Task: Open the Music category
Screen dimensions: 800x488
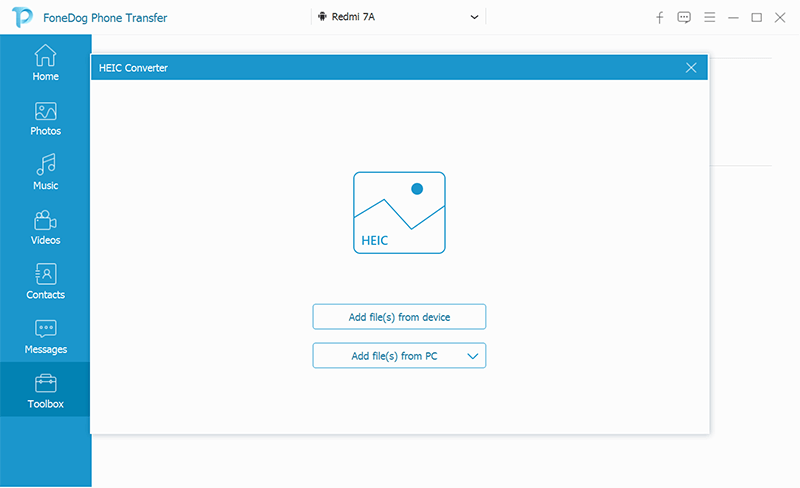Action: coord(45,173)
